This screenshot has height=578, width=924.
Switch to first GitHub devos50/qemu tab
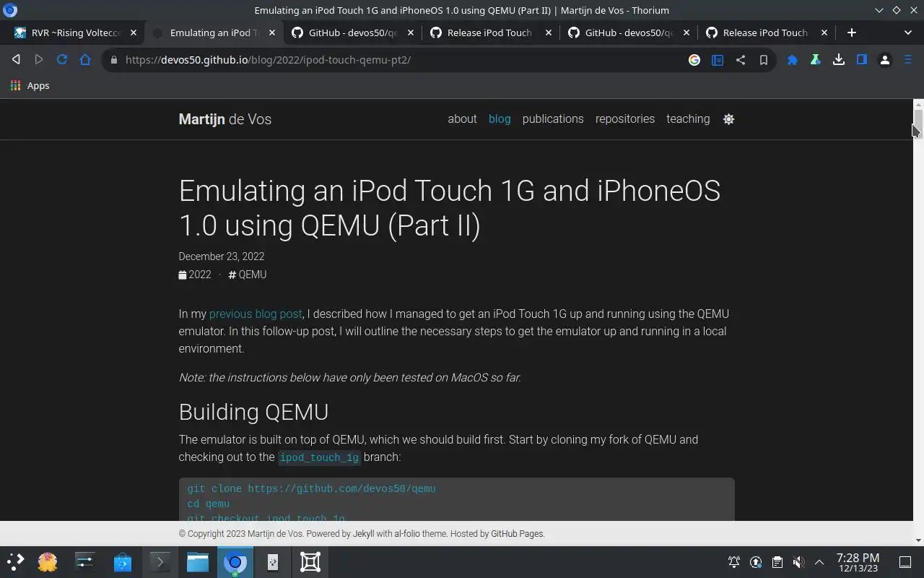tap(353, 33)
